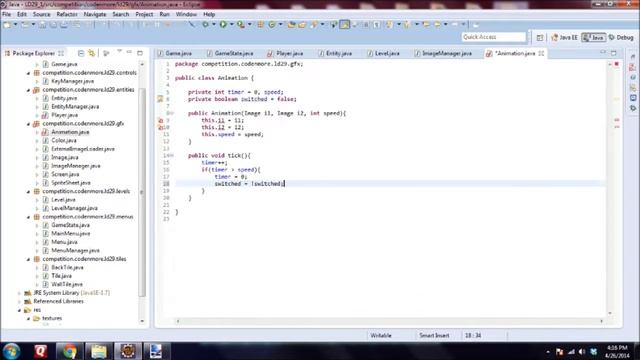Click the error marker icon on line 9

(x=160, y=120)
